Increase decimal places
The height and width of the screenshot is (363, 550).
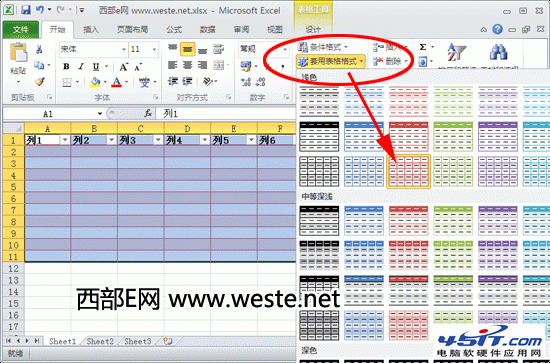[x=246, y=82]
